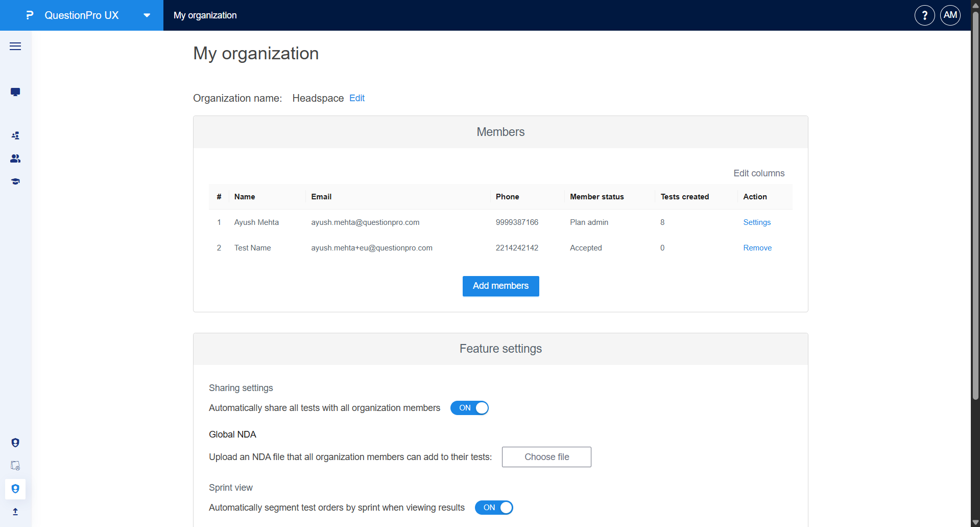The width and height of the screenshot is (980, 527).
Task: Click the highlighted blue shield icon in sidebar
Action: 15,489
